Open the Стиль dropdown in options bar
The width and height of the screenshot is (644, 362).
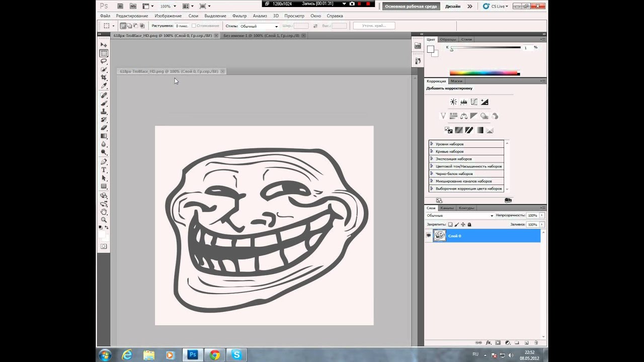click(x=259, y=26)
